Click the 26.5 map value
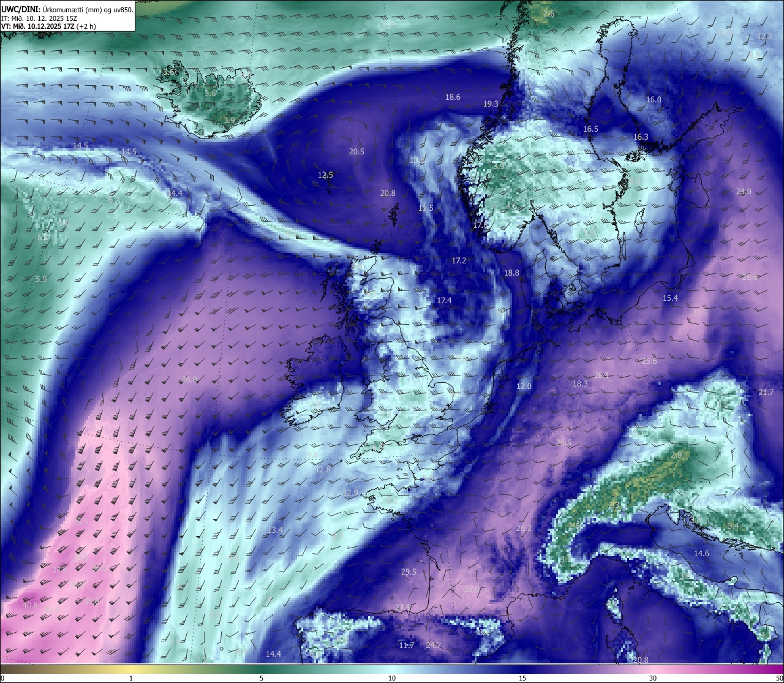Viewport: 784px width, 683px height. [563, 442]
